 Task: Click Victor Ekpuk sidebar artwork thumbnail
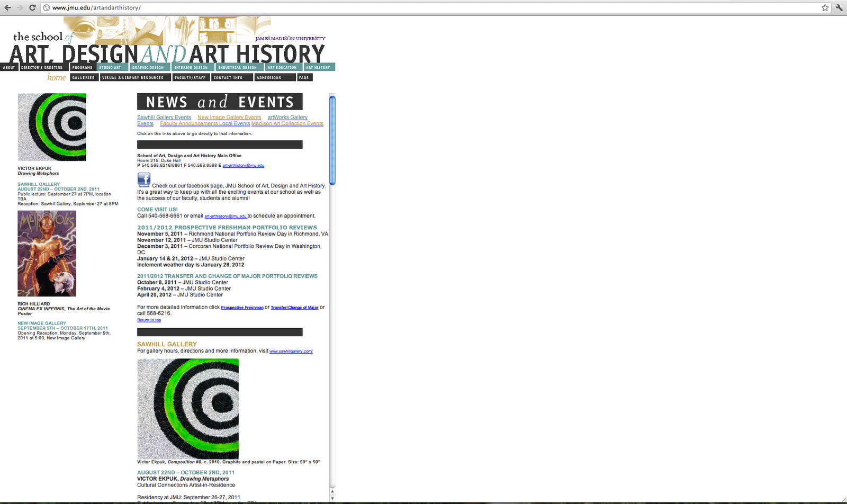(x=52, y=127)
